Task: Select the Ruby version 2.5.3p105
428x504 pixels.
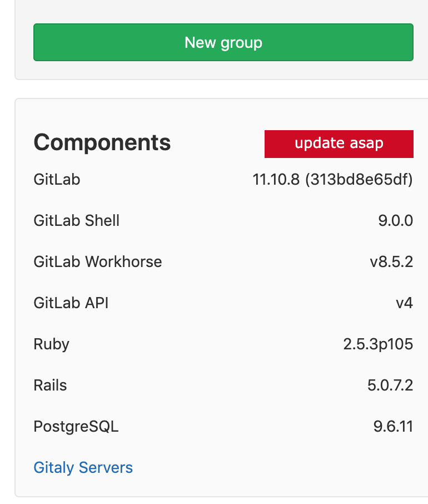Action: [x=379, y=344]
